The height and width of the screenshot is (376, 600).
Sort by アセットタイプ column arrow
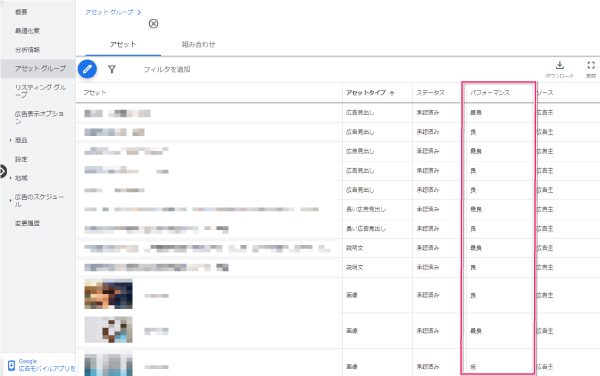(x=392, y=93)
